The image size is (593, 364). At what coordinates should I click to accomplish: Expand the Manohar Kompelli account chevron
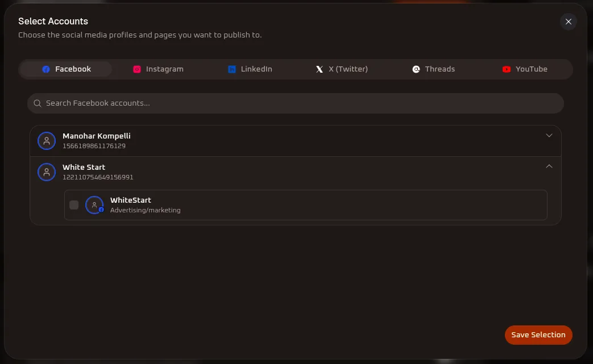tap(549, 136)
